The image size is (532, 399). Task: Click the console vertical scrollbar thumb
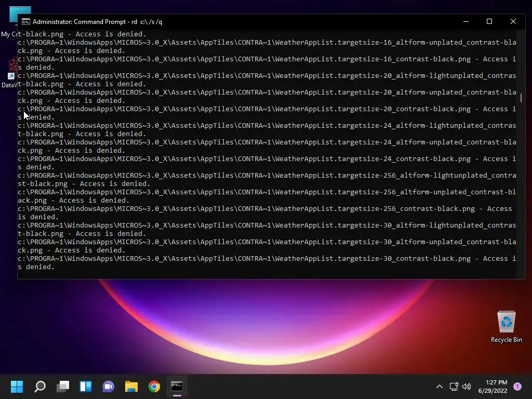point(521,98)
